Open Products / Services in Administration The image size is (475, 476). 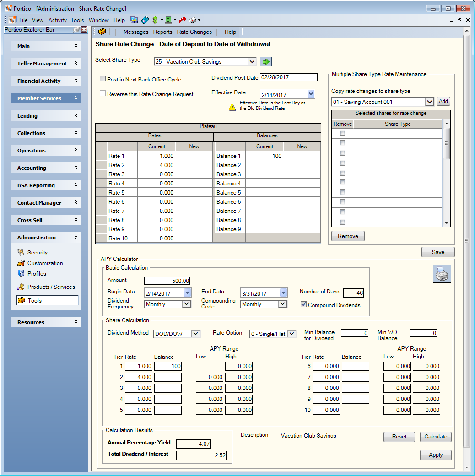pos(51,287)
